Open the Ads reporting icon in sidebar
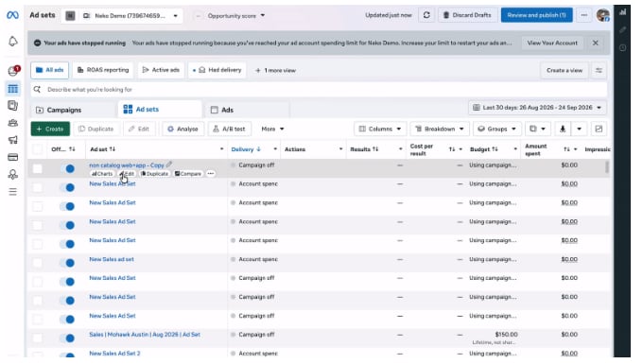Viewport: 643px width, 364px height. coord(12,106)
